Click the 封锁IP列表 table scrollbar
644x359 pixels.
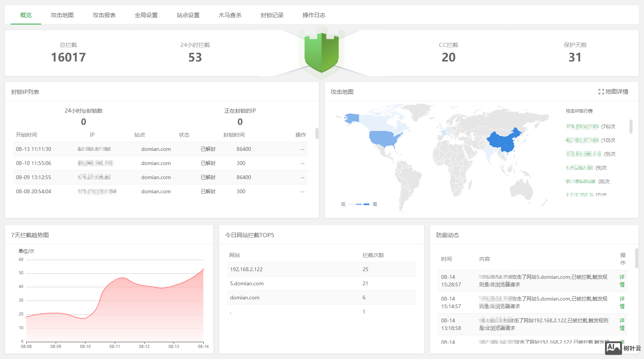[x=317, y=133]
